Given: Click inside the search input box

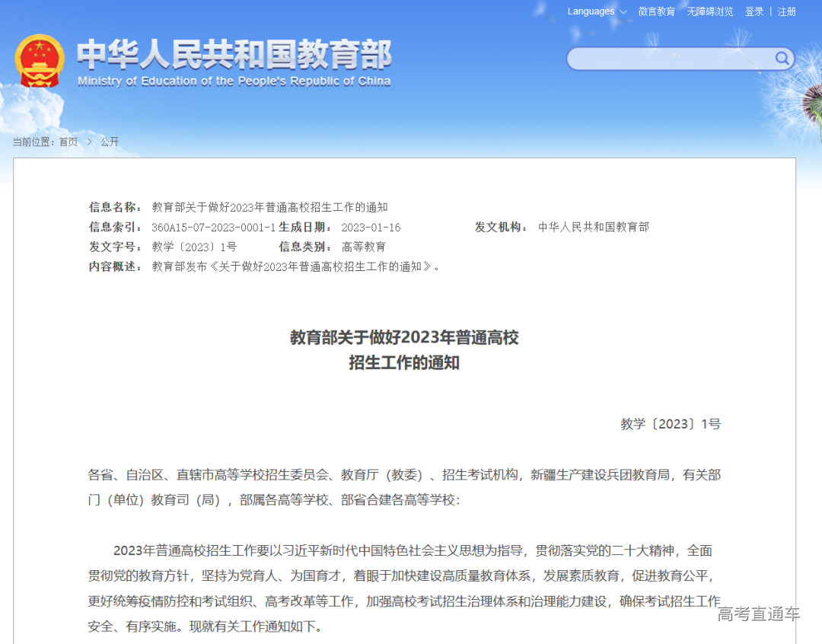Looking at the screenshot, I should click(x=670, y=59).
